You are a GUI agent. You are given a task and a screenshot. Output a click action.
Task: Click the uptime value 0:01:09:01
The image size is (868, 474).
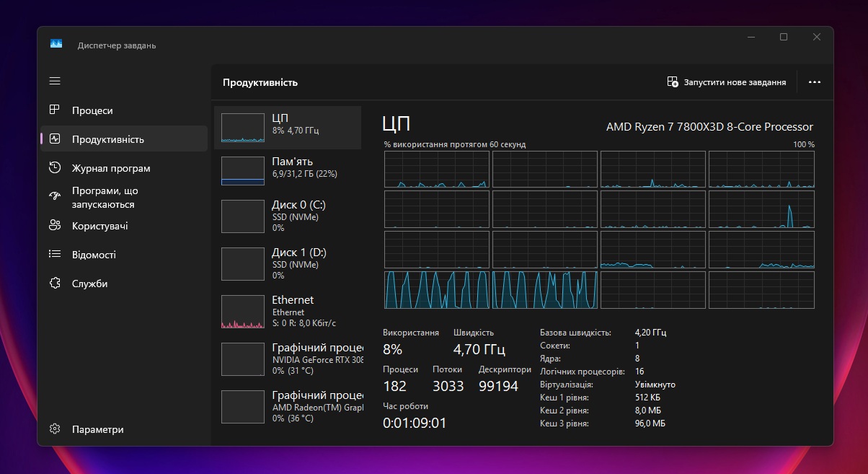415,423
